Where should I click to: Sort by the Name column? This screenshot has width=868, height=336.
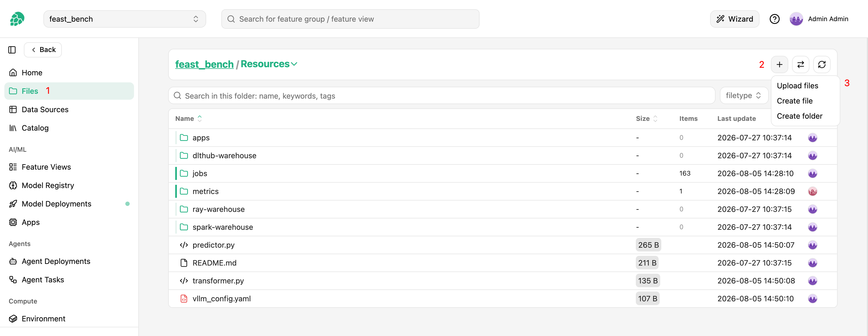(x=188, y=118)
